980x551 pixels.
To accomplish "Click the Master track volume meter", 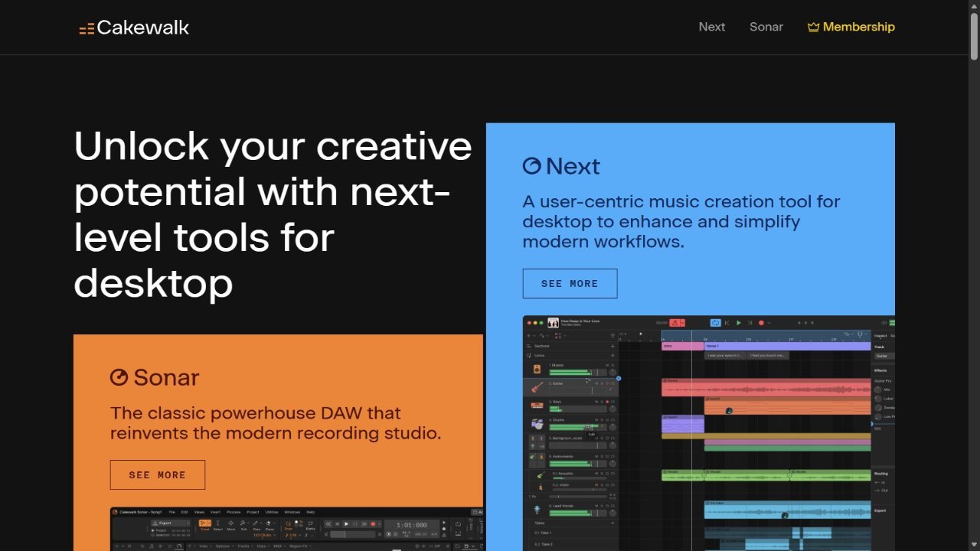I will (578, 373).
